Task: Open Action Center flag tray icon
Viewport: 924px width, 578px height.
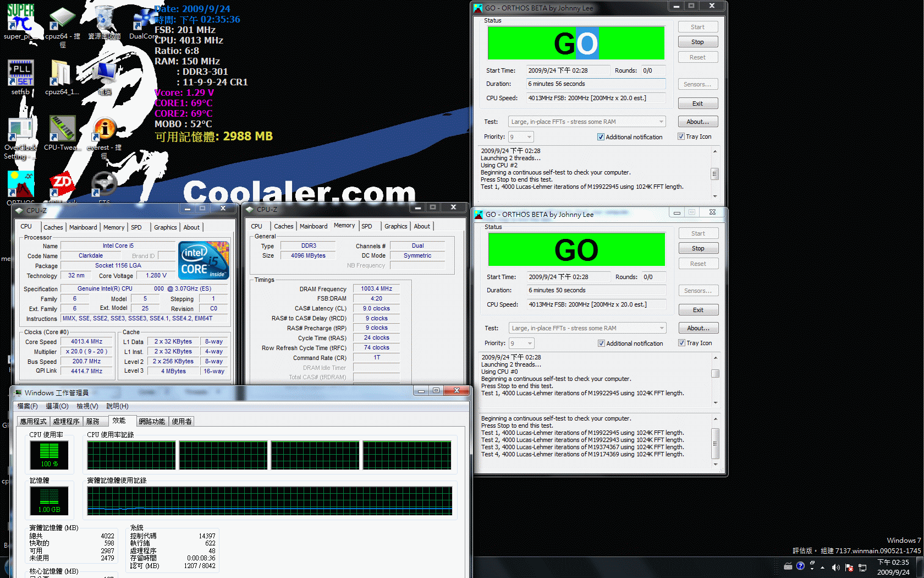Action: 849,568
